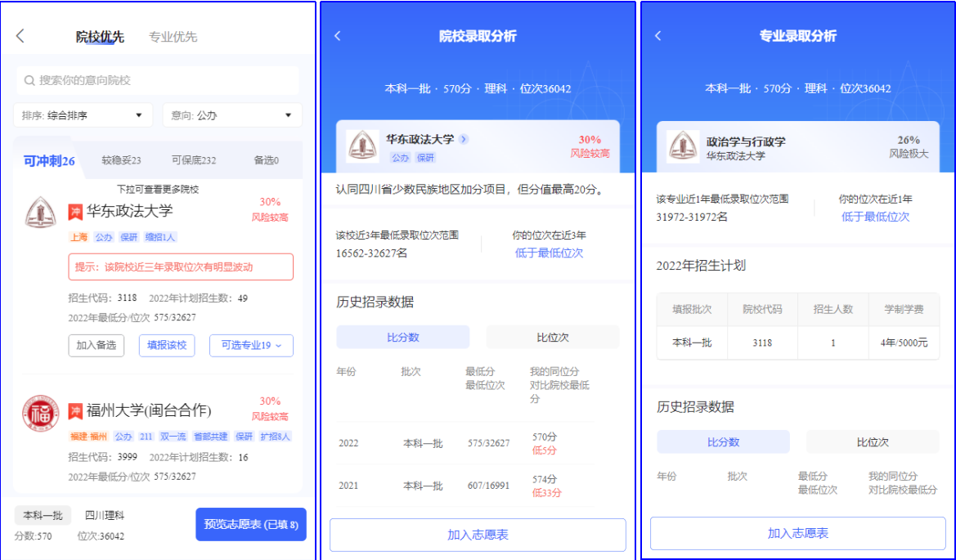Open 意向: 公办 dropdown
The image size is (956, 560).
(232, 115)
